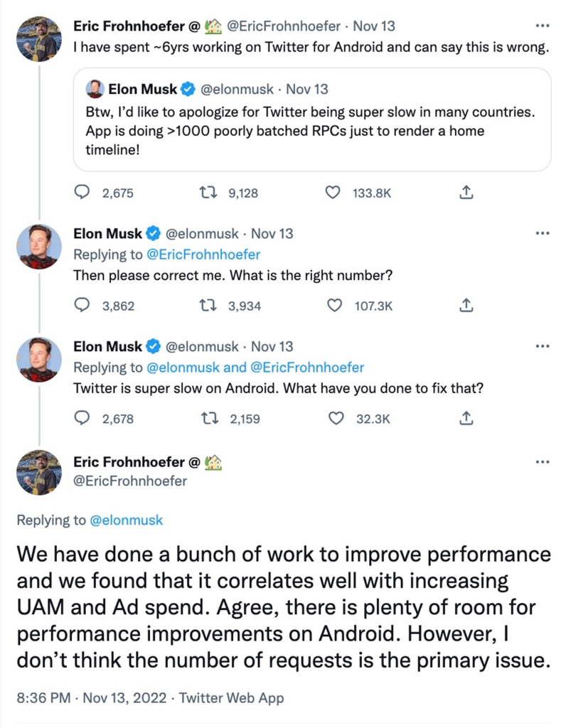Open more options for the top tweet
Viewport: 566px width, 728px height.
(542, 26)
